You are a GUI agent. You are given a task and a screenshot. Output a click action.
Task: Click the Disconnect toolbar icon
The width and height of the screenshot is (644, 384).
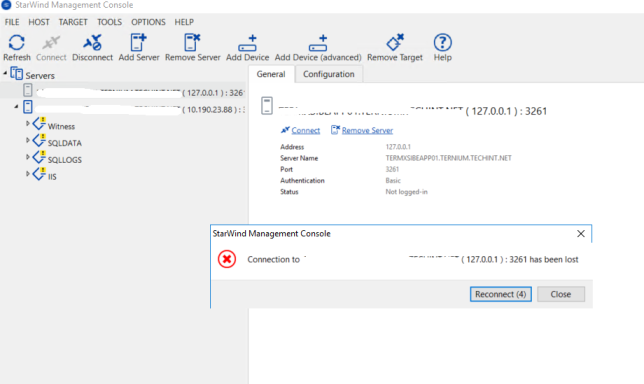click(x=92, y=43)
